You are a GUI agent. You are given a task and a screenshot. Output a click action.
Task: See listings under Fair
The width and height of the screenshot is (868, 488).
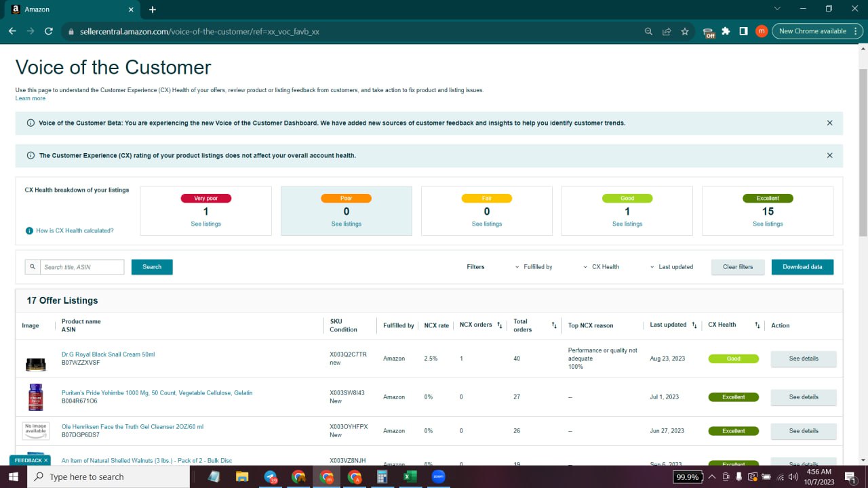487,224
